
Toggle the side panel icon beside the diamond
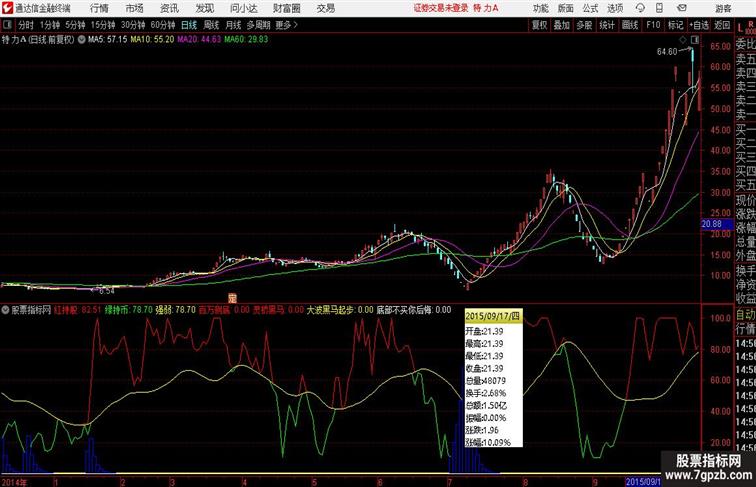pos(695,40)
